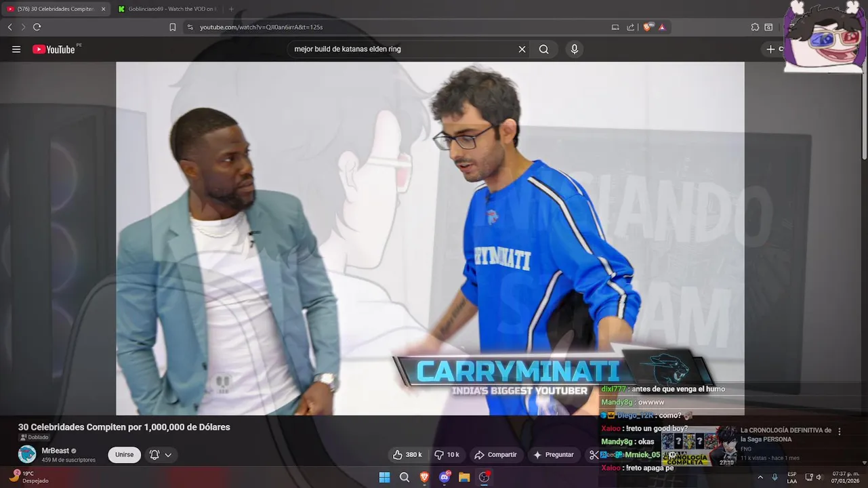Image resolution: width=868 pixels, height=488 pixels.
Task: Click the scissors clip button
Action: tap(594, 455)
